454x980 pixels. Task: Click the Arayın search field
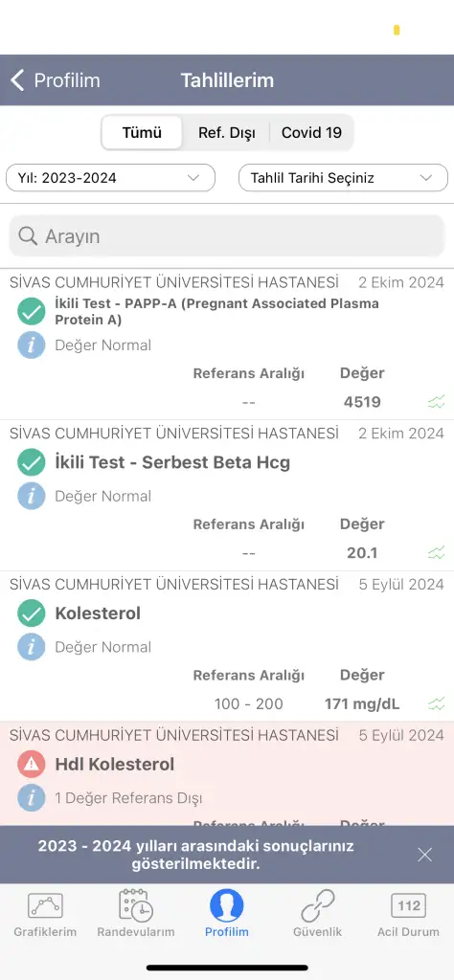click(x=227, y=236)
